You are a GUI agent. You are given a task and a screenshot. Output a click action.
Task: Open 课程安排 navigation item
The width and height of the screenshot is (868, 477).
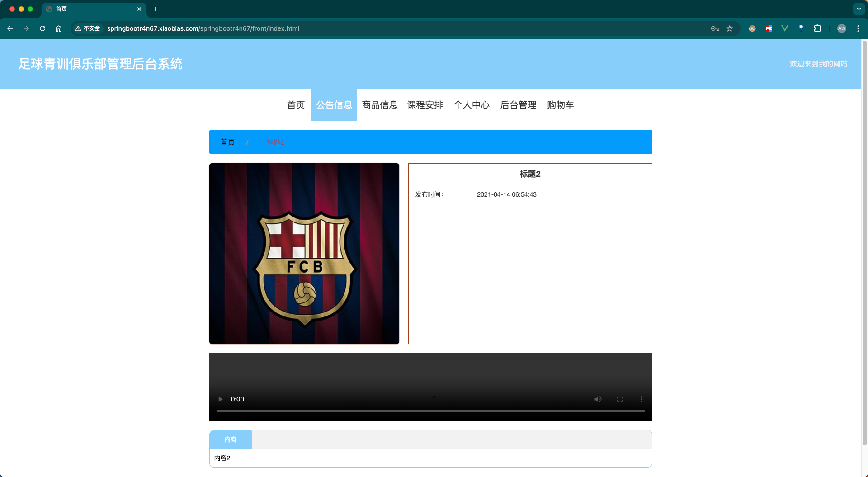click(x=425, y=105)
